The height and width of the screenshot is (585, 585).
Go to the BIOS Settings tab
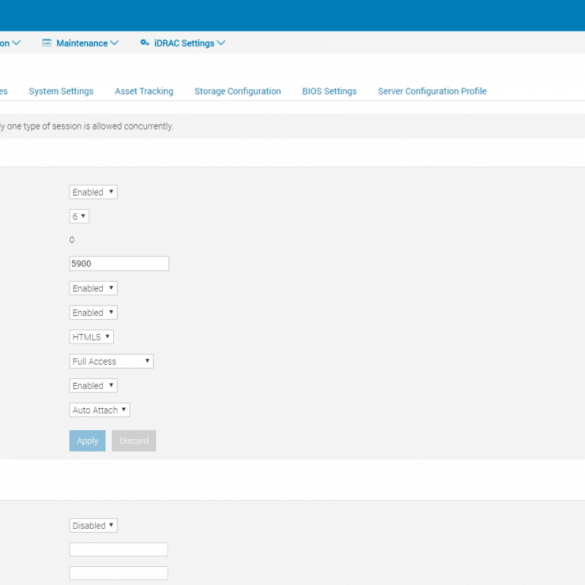point(329,91)
